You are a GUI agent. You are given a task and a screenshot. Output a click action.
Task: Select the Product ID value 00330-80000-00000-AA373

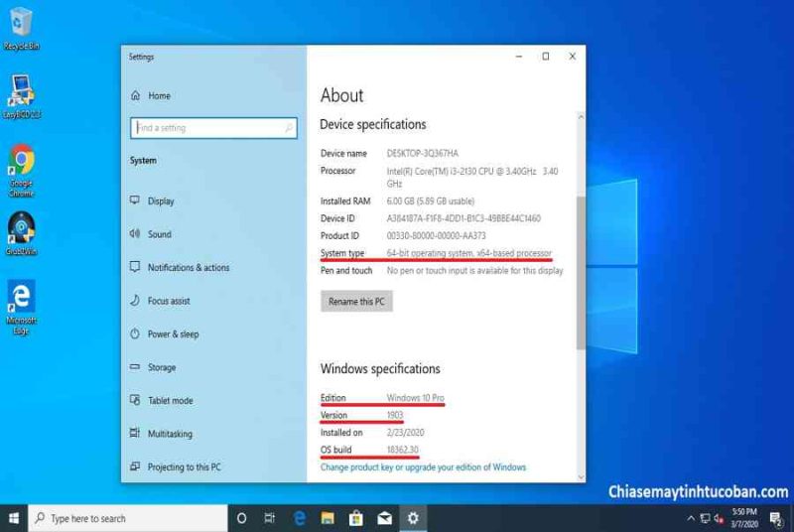[436, 235]
